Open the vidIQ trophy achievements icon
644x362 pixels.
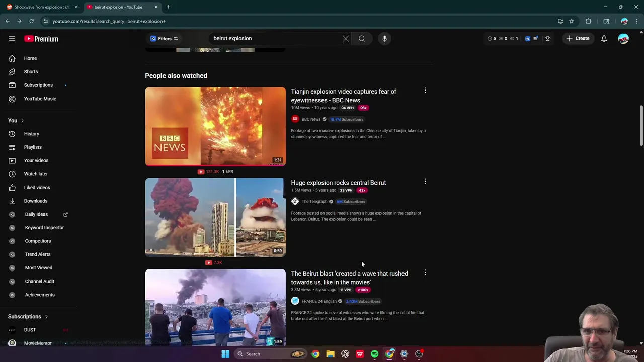[547, 39]
